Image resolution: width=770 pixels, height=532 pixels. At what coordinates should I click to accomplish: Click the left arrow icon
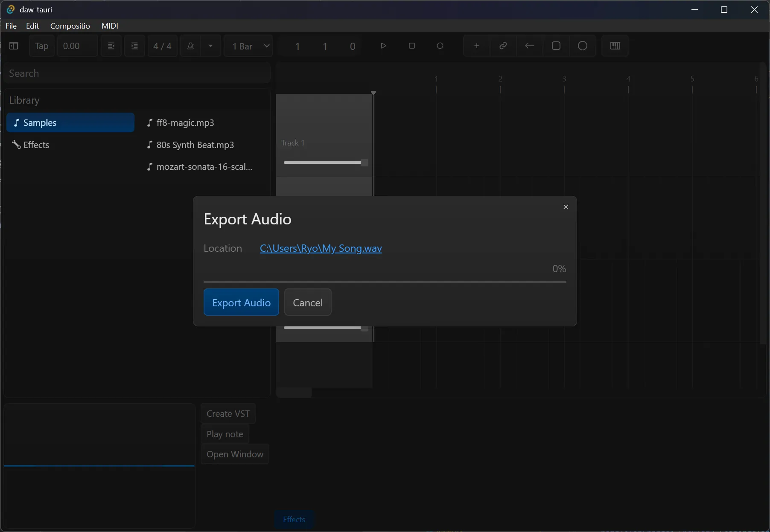530,46
